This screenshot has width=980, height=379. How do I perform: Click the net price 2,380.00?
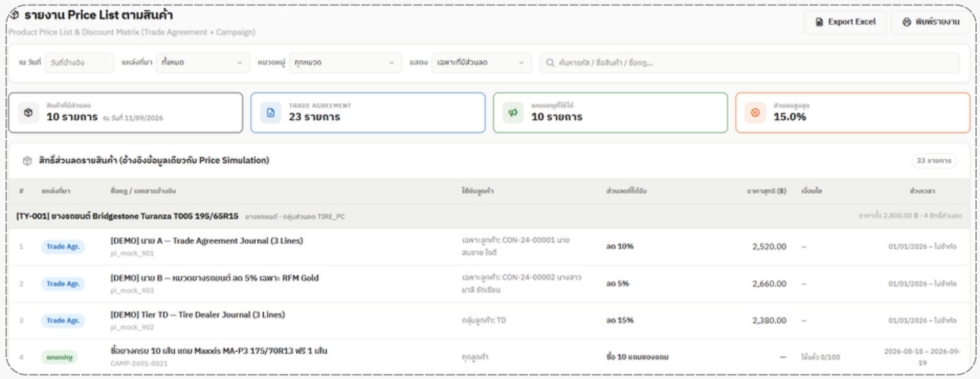769,320
